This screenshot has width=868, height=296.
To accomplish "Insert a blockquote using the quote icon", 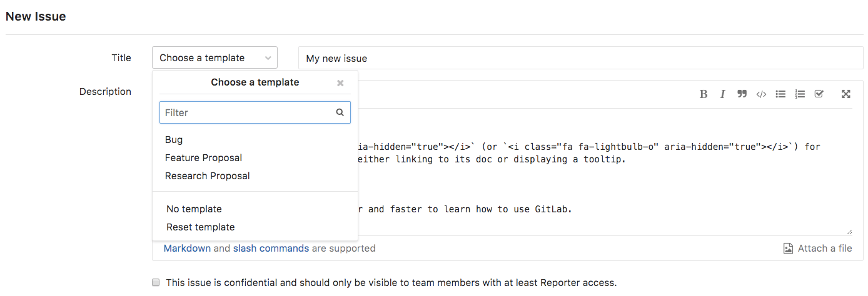I will point(742,94).
